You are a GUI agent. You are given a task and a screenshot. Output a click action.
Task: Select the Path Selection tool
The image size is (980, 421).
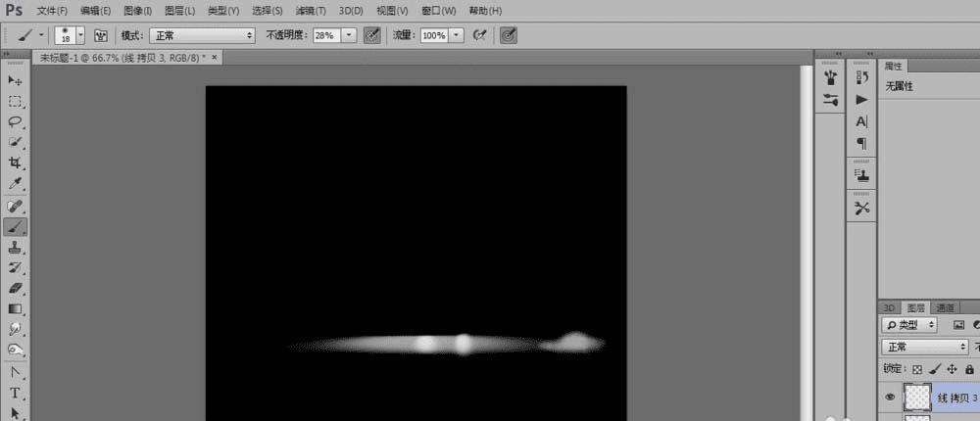pyautogui.click(x=15, y=413)
